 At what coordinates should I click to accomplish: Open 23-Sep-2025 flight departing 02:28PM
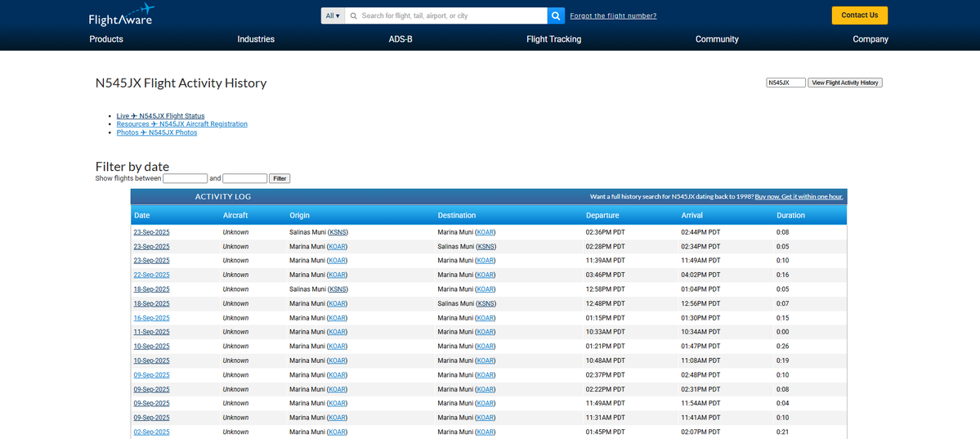tap(151, 246)
